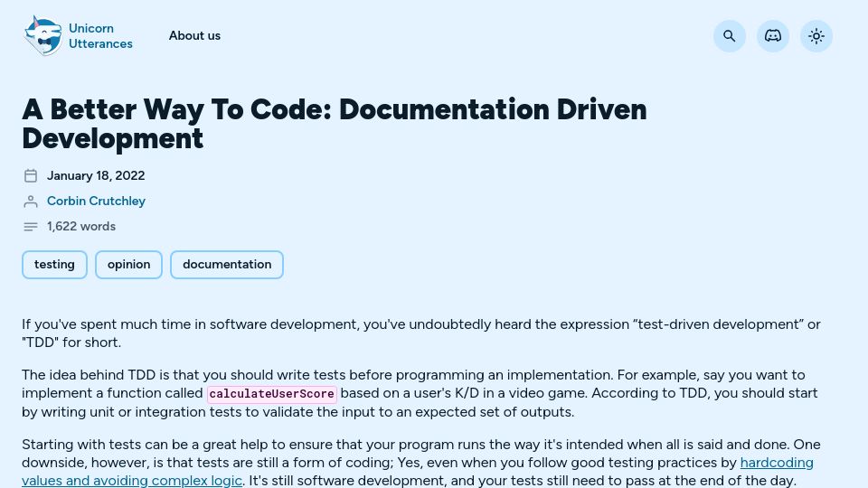The width and height of the screenshot is (868, 488).
Task: Click the calendar icon beside January 18, 2022
Action: click(31, 176)
